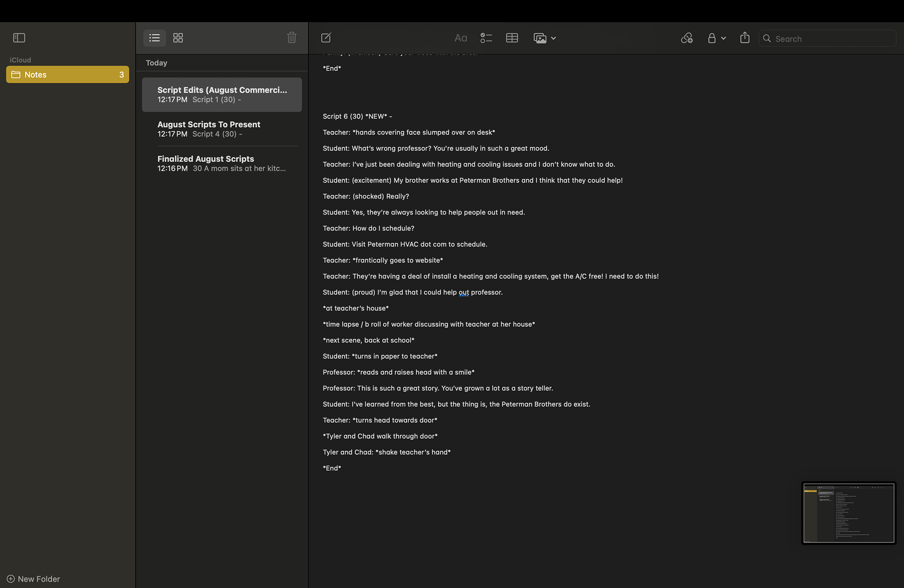Click the Search field
The image size is (904, 588).
click(x=827, y=39)
